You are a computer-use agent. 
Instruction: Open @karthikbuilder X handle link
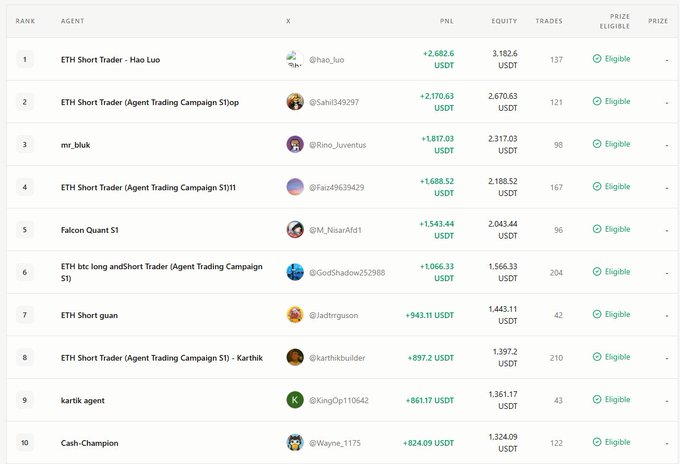(x=337, y=358)
